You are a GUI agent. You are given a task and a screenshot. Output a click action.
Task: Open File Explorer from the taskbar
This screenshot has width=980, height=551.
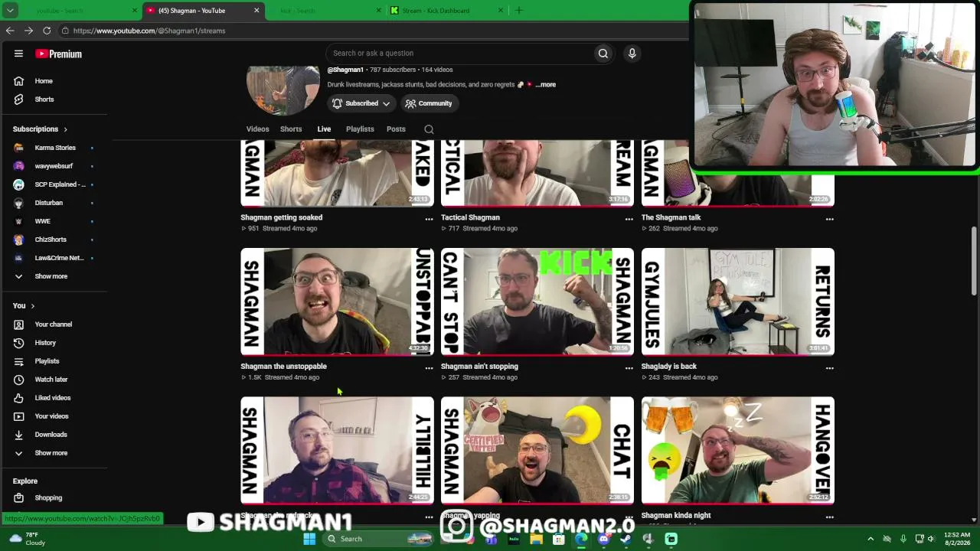click(x=536, y=539)
